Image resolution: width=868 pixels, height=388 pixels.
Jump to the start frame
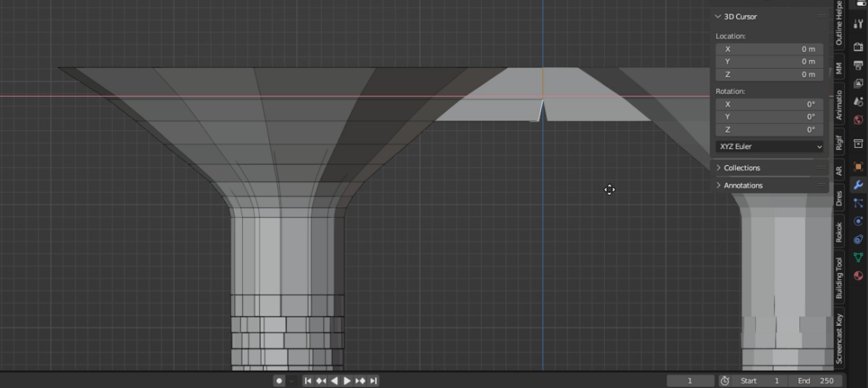pyautogui.click(x=307, y=381)
